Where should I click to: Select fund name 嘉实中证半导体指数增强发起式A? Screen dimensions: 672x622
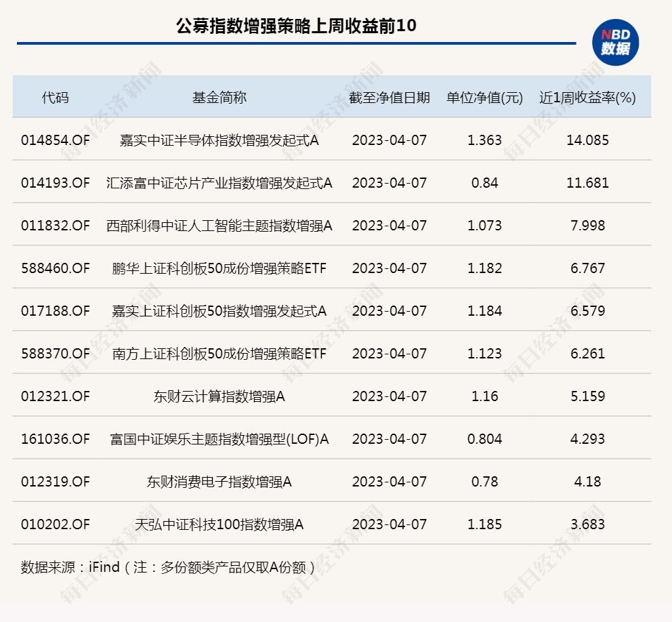[x=219, y=140]
